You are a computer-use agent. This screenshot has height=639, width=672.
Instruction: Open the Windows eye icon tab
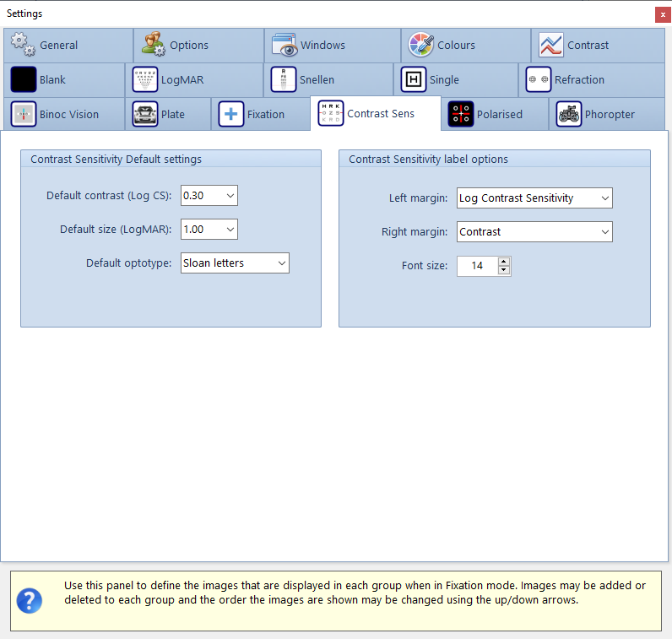(285, 45)
